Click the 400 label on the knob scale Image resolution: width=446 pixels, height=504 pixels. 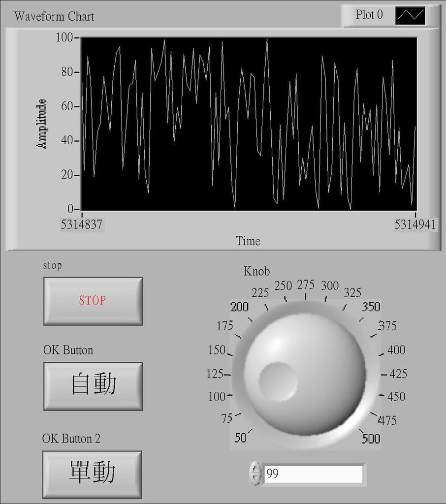tap(396, 350)
